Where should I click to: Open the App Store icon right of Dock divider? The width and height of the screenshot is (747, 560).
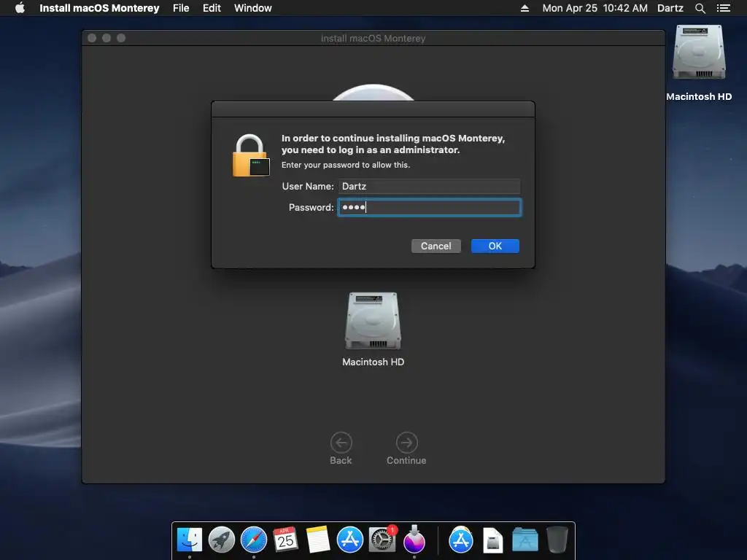pos(461,540)
